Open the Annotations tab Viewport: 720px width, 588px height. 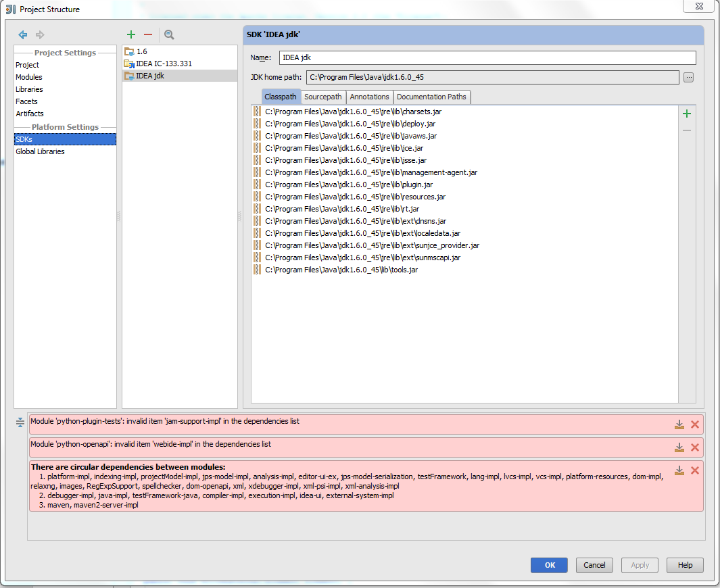click(x=369, y=97)
